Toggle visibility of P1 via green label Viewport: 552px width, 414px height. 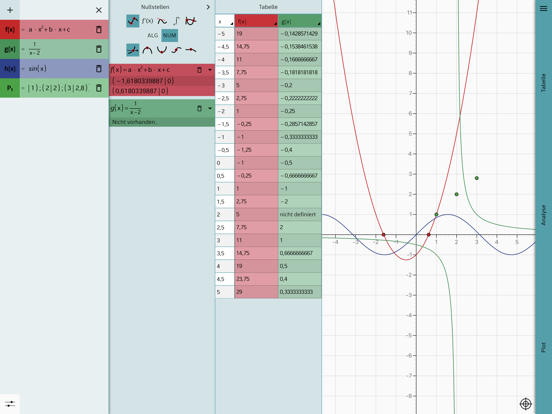click(x=10, y=88)
